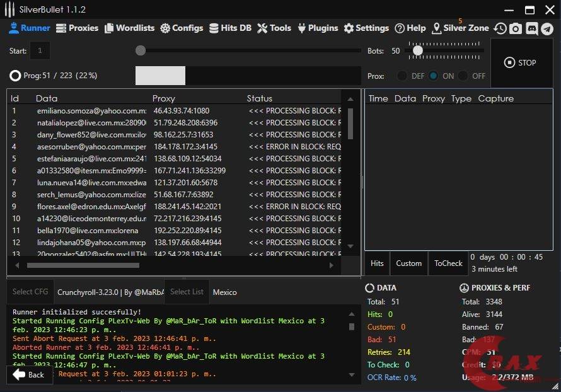561x392 pixels.
Task: Open the Telegram icon link
Action: click(x=547, y=28)
